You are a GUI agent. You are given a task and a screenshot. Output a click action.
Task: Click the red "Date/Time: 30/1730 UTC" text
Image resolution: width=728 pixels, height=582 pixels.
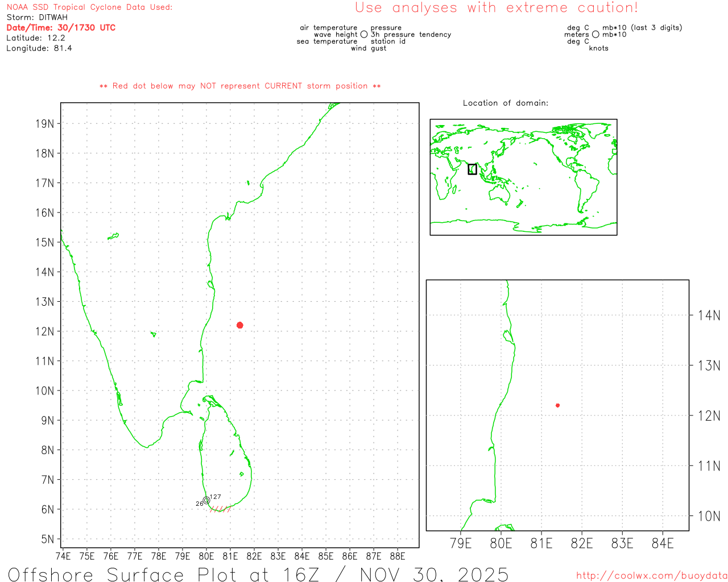tap(61, 28)
